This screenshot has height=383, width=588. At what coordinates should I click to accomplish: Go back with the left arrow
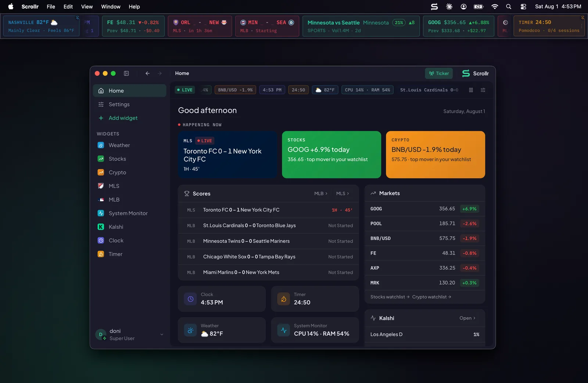coord(147,74)
